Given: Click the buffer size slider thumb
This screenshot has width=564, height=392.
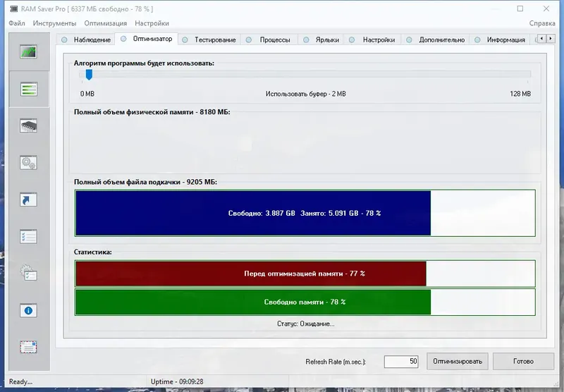Looking at the screenshot, I should [x=89, y=75].
